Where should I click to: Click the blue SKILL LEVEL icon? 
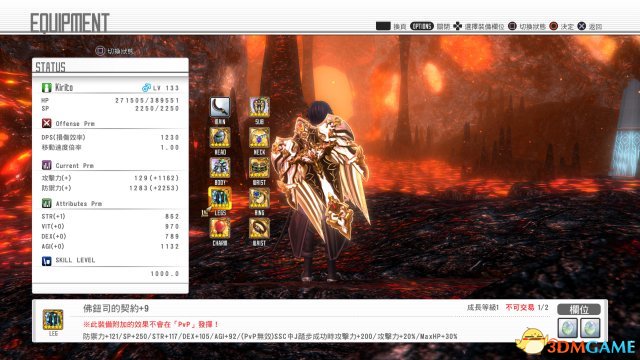[x=47, y=261]
